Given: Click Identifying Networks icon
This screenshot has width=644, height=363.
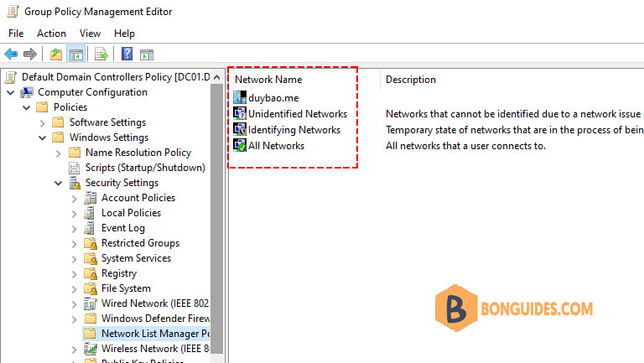Looking at the screenshot, I should point(240,129).
